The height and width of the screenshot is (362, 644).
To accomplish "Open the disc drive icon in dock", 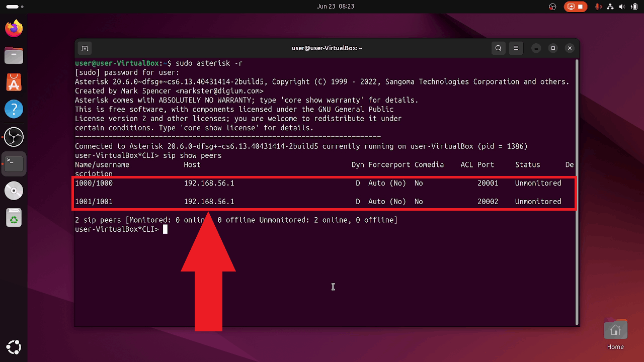I will click(x=14, y=191).
